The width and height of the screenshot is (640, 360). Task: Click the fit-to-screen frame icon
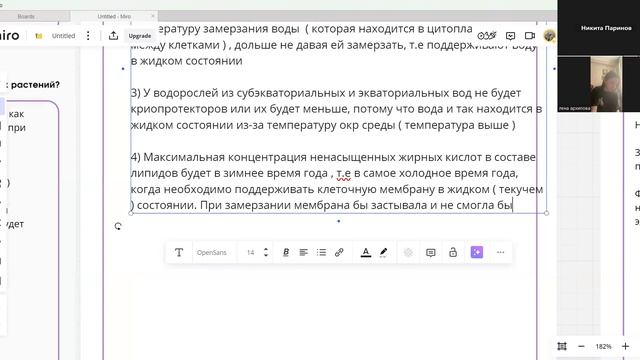(562, 347)
